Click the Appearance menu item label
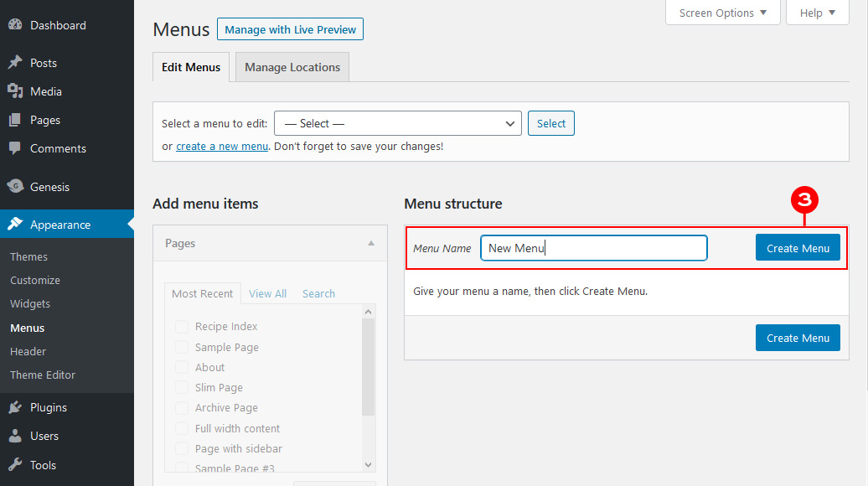 60,225
